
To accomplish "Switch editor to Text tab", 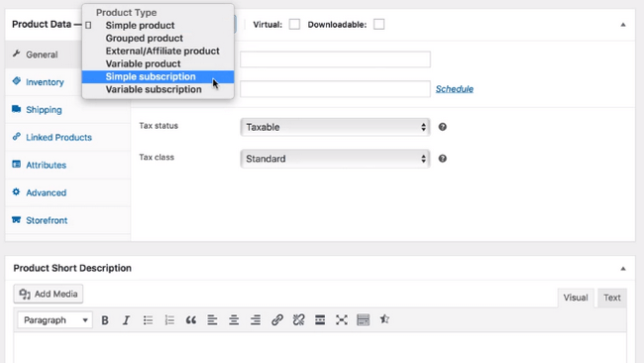I will [x=612, y=298].
